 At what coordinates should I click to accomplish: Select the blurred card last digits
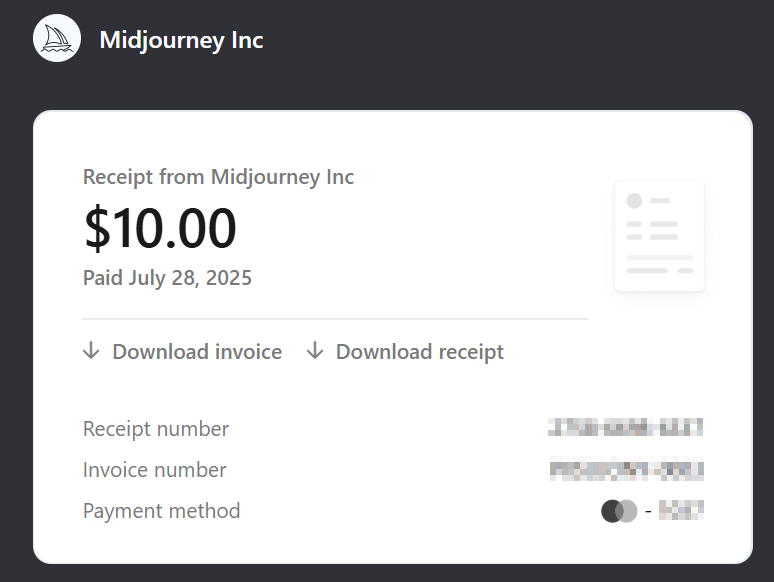point(681,511)
